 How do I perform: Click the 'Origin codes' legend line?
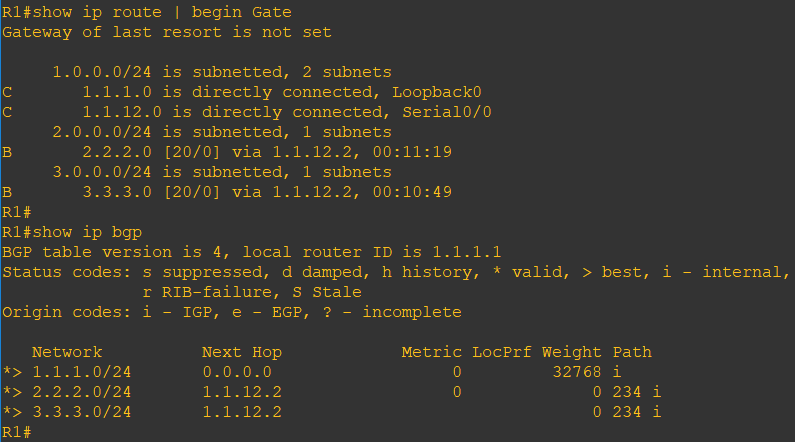(231, 312)
